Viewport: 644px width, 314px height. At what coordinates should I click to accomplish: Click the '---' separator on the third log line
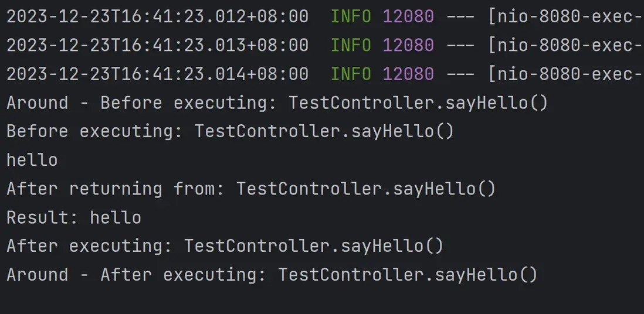(461, 74)
